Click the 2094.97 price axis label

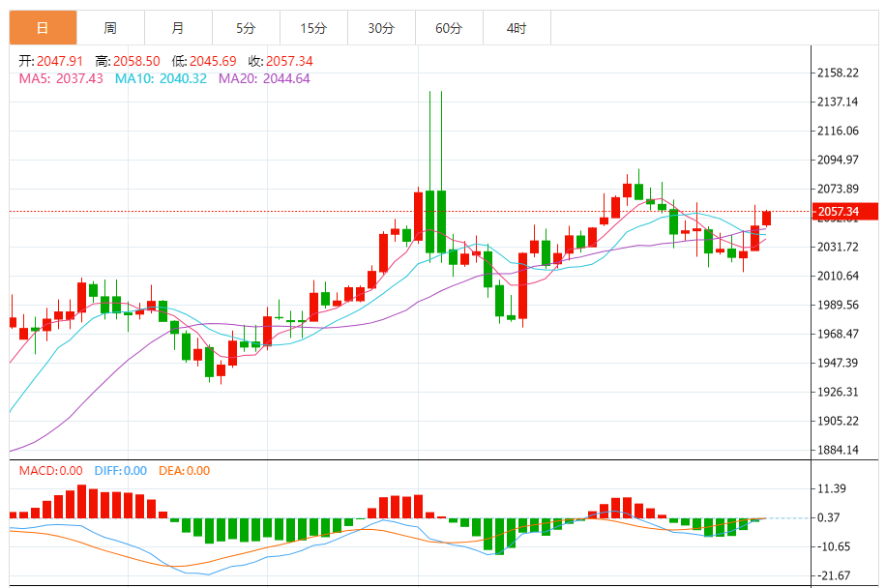click(838, 160)
